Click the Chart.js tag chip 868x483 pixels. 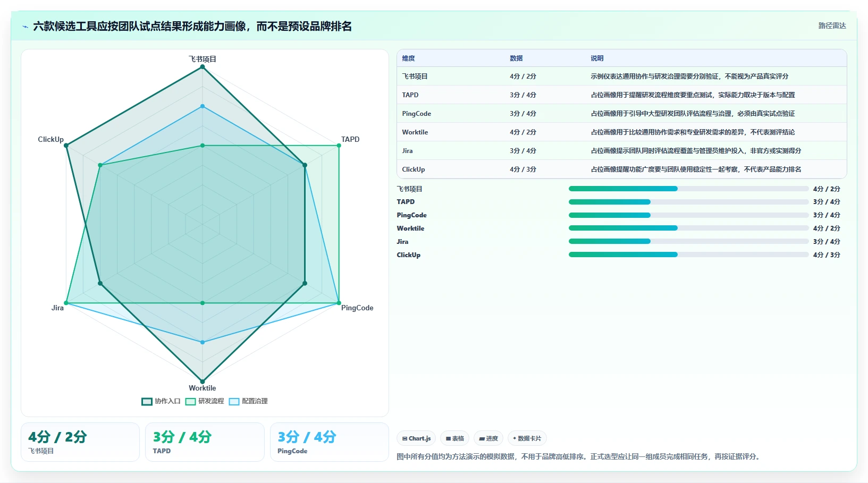coord(416,438)
